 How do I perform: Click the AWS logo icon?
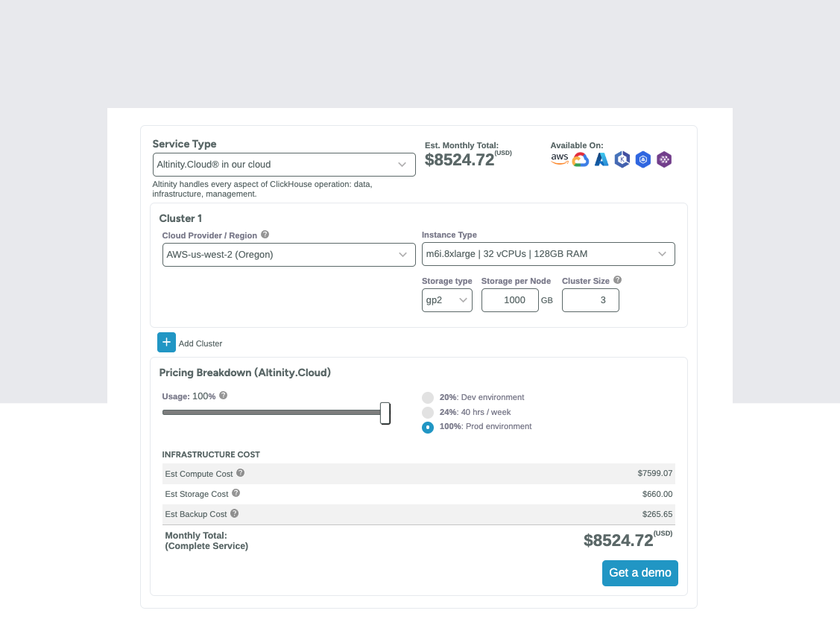(559, 159)
